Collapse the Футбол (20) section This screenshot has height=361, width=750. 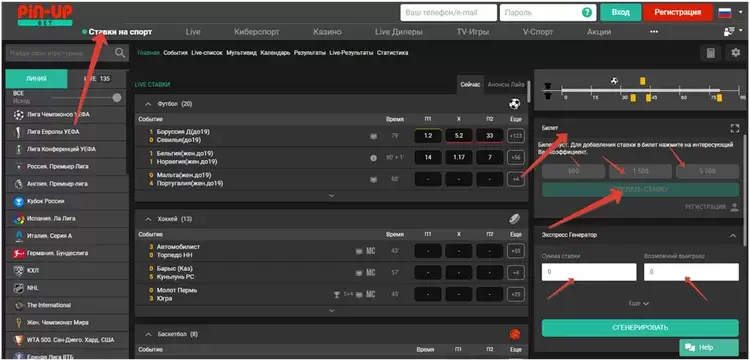pyautogui.click(x=148, y=104)
